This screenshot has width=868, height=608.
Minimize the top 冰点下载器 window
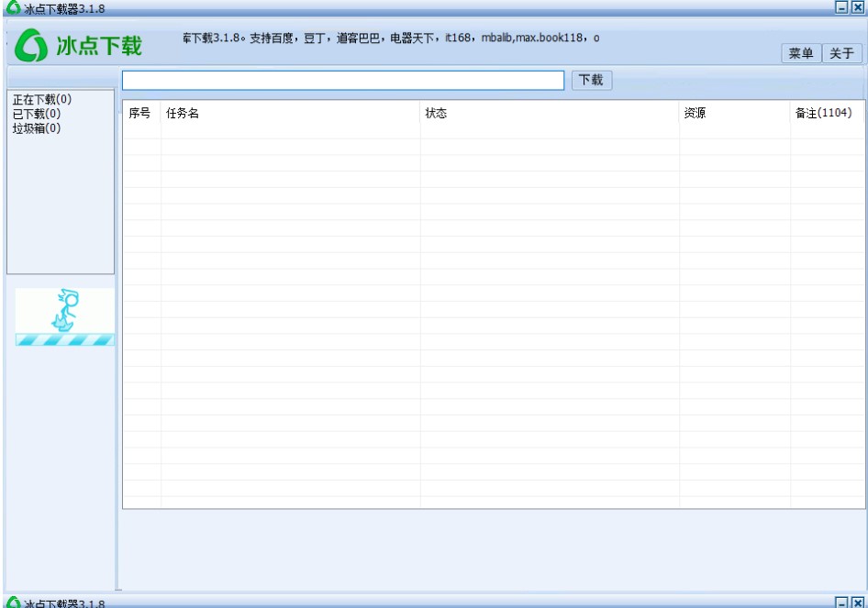(841, 7)
